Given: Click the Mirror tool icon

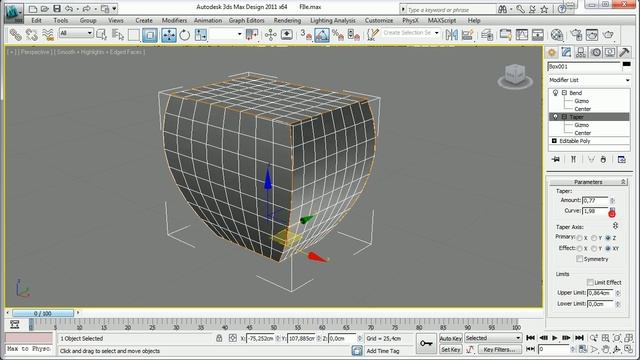Looking at the screenshot, I should coord(451,35).
